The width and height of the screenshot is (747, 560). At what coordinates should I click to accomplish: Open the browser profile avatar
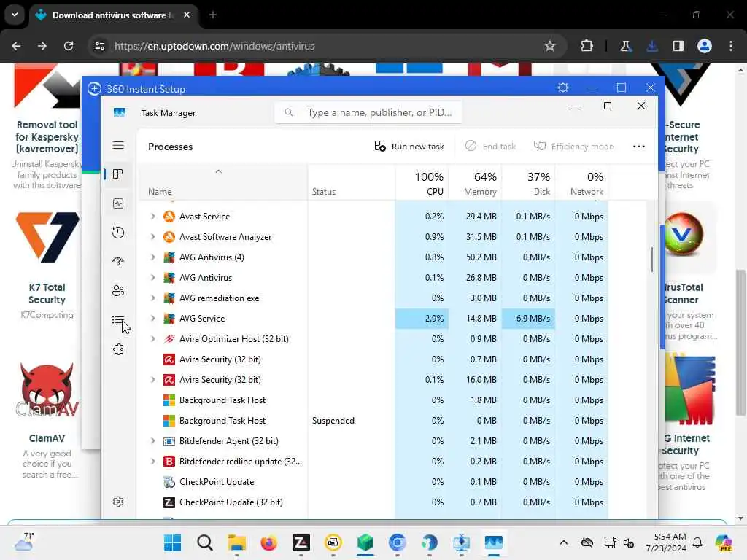tap(705, 46)
